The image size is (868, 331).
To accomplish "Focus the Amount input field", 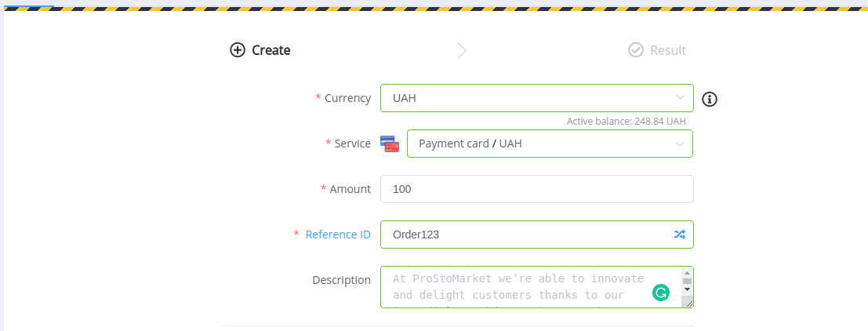I will click(536, 189).
